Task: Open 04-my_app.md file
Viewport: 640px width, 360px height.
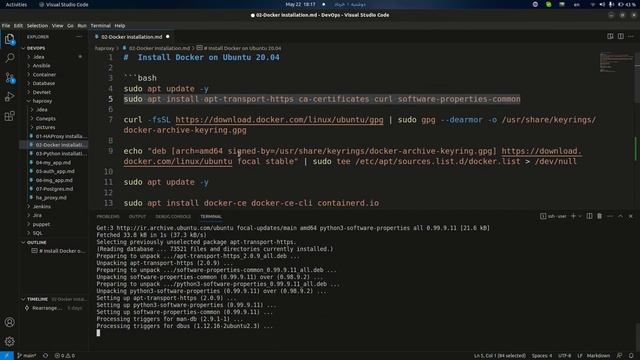Action: (53, 162)
